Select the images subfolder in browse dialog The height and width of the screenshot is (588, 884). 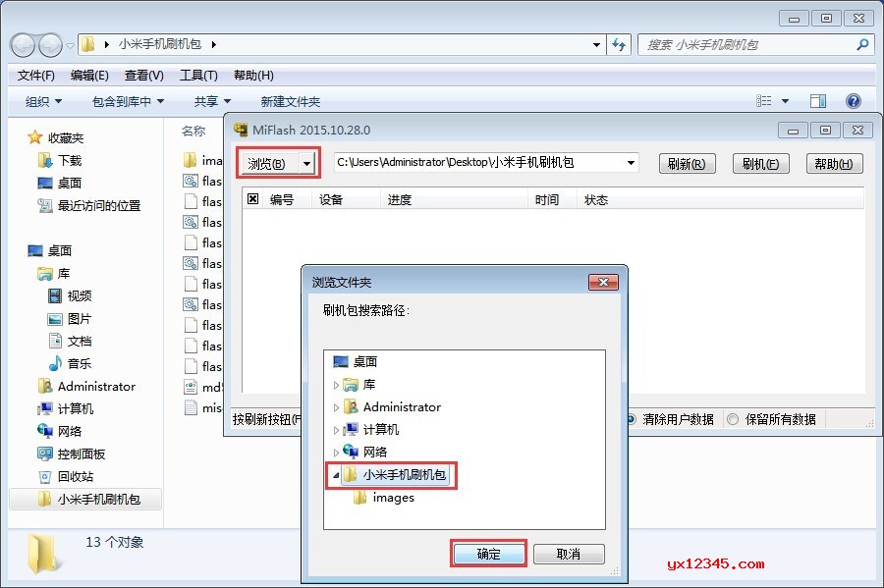tap(383, 498)
